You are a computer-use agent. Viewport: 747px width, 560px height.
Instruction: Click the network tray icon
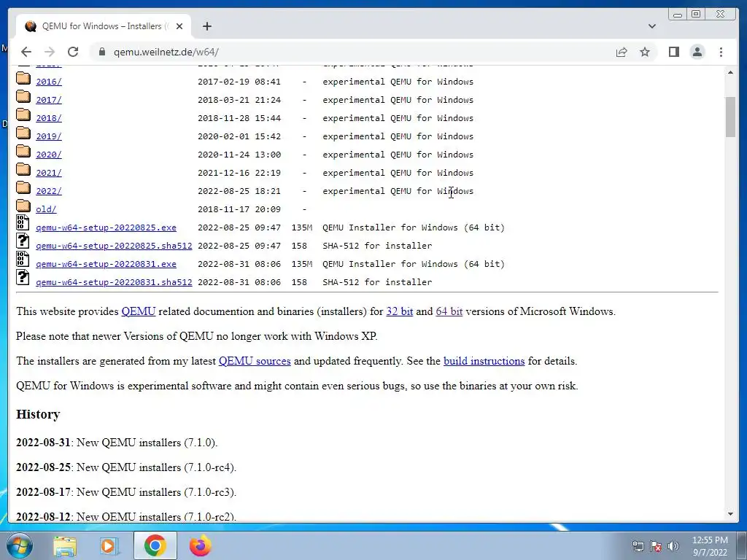(x=638, y=546)
